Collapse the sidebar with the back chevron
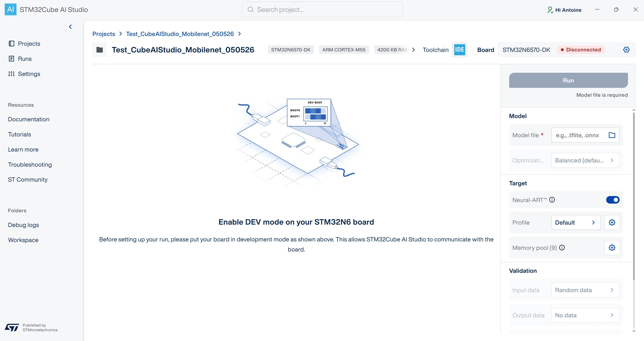Screen dimensions: 644x341 coord(70,27)
